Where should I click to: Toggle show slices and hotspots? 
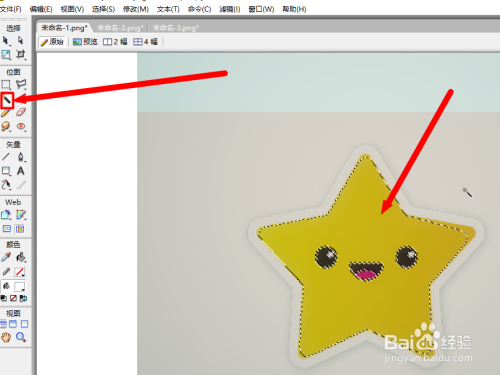[x=20, y=229]
